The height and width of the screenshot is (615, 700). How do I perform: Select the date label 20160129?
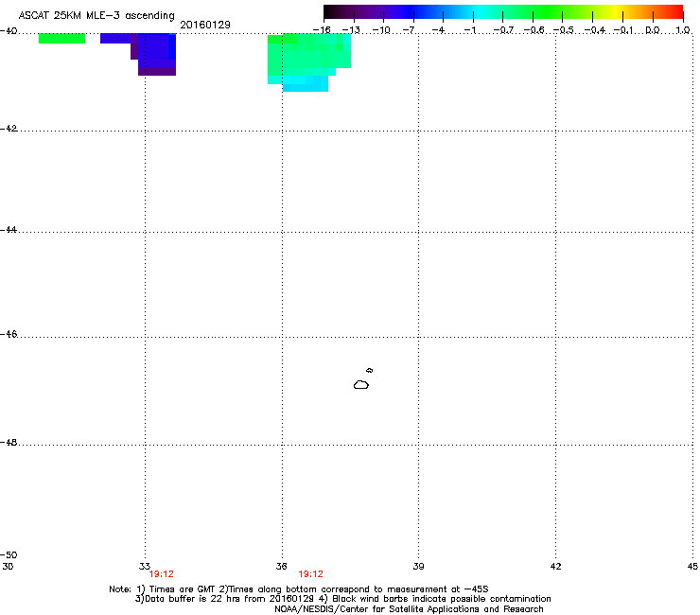tap(205, 25)
